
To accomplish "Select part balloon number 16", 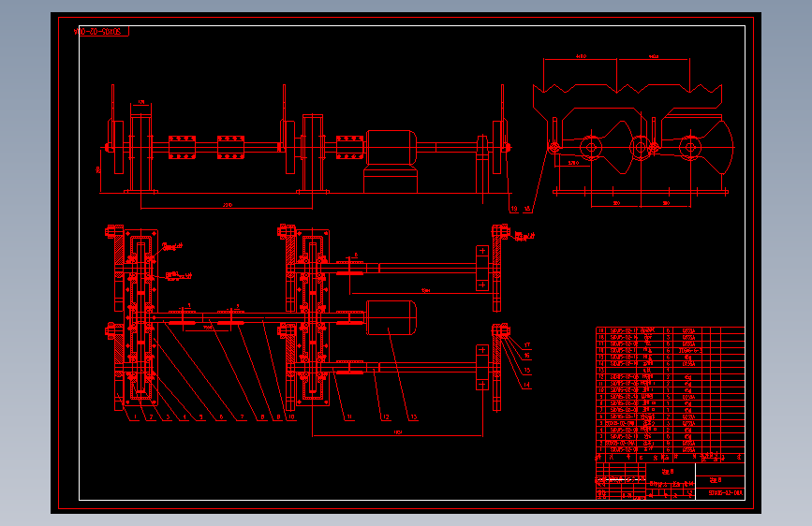I will (526, 356).
